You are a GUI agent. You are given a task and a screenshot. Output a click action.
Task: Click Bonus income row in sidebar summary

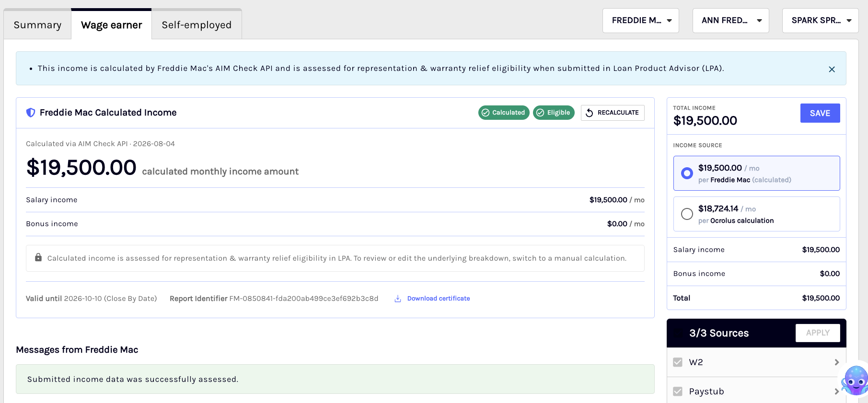pyautogui.click(x=756, y=274)
